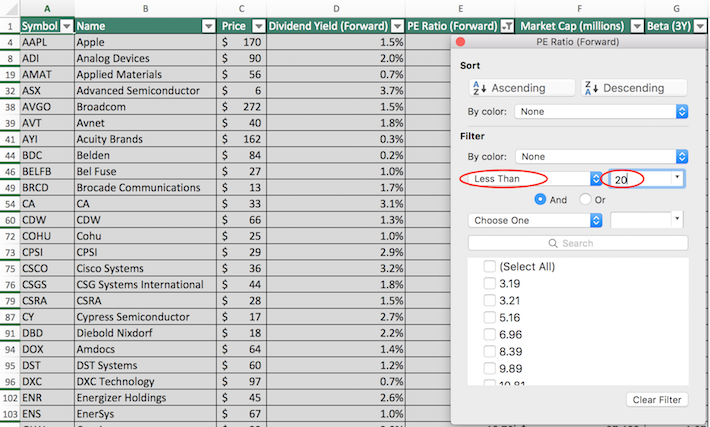Open the Market Cap (millions) filter arrow

[634, 26]
